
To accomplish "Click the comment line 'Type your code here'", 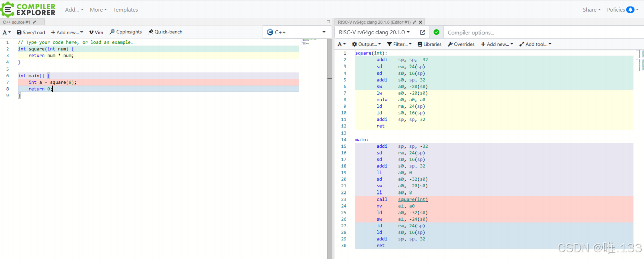I will tap(75, 43).
